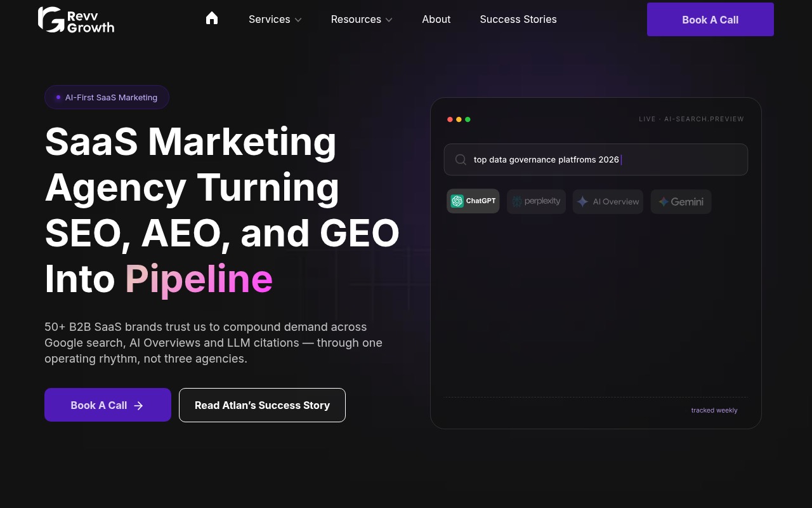Open the Services menu

pyautogui.click(x=275, y=19)
